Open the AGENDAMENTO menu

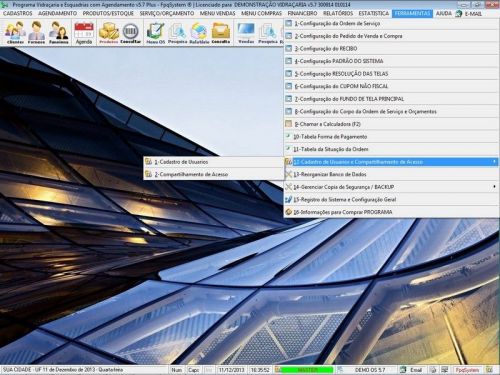pos(57,13)
